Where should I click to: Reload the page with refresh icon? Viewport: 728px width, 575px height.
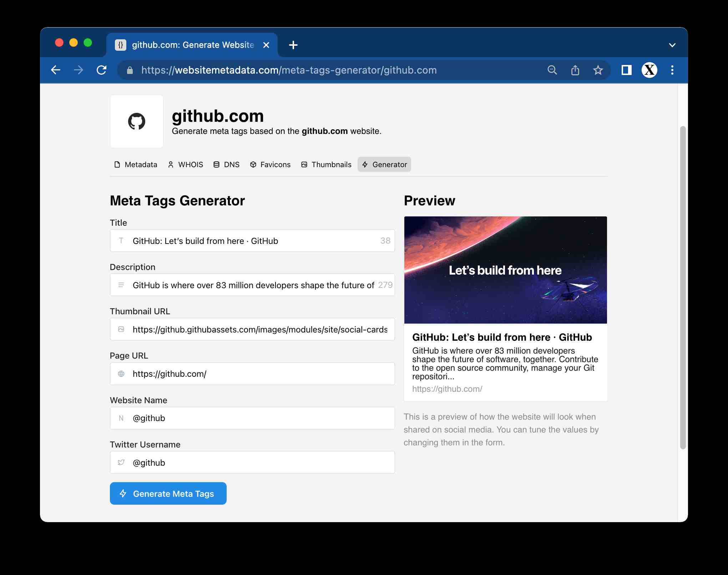pos(102,70)
